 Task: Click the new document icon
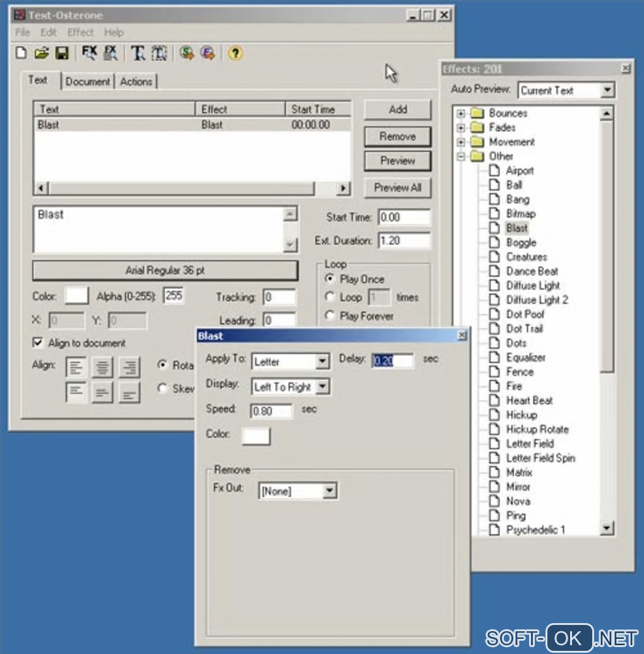[x=21, y=53]
